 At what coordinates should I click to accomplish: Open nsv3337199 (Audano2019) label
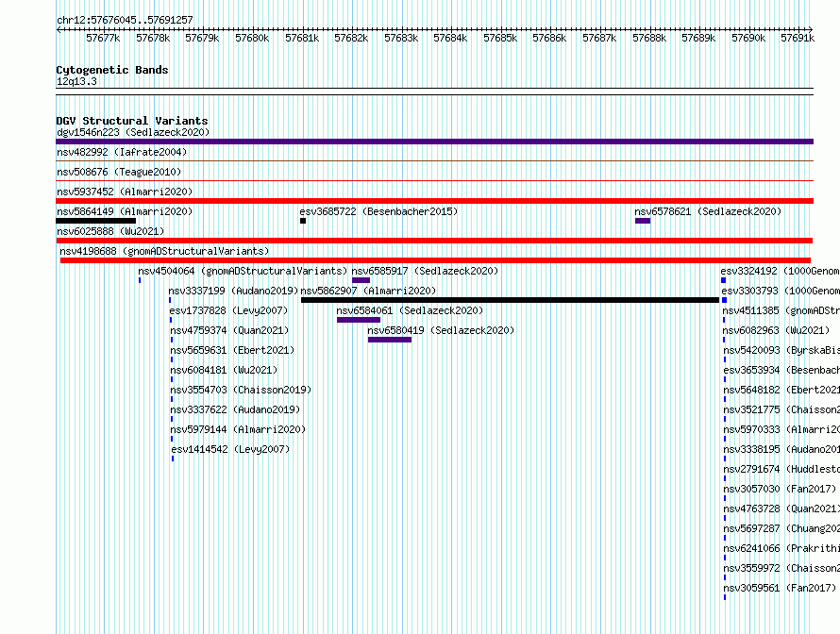pos(233,291)
